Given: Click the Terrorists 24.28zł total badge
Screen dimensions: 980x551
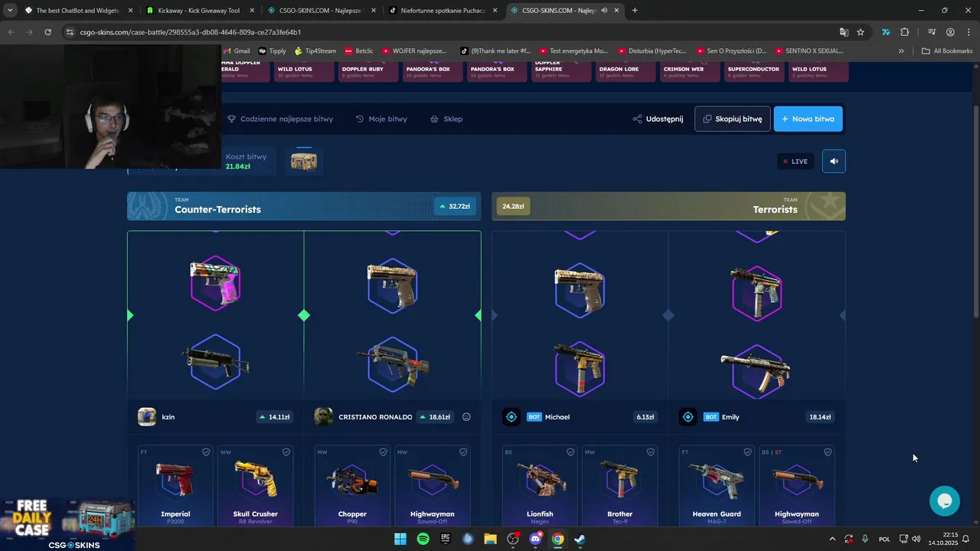Looking at the screenshot, I should (x=513, y=207).
